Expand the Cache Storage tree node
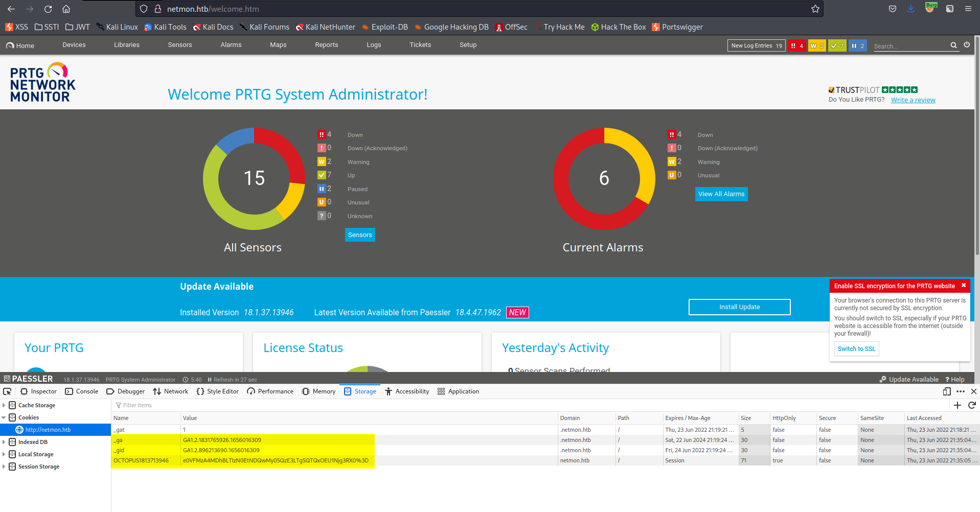 click(x=4, y=405)
